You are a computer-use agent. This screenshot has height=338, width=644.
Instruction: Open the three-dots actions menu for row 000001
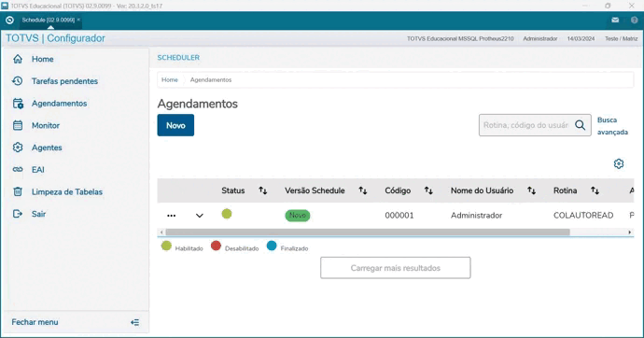[172, 216]
